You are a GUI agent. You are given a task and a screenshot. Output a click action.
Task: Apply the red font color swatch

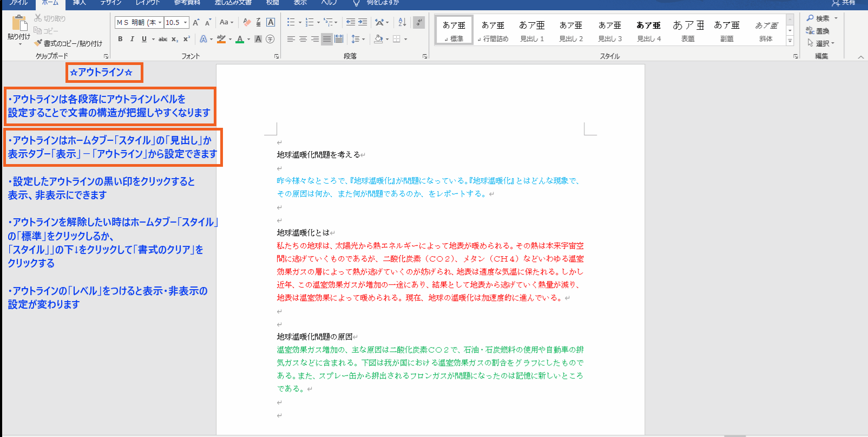[x=240, y=39]
